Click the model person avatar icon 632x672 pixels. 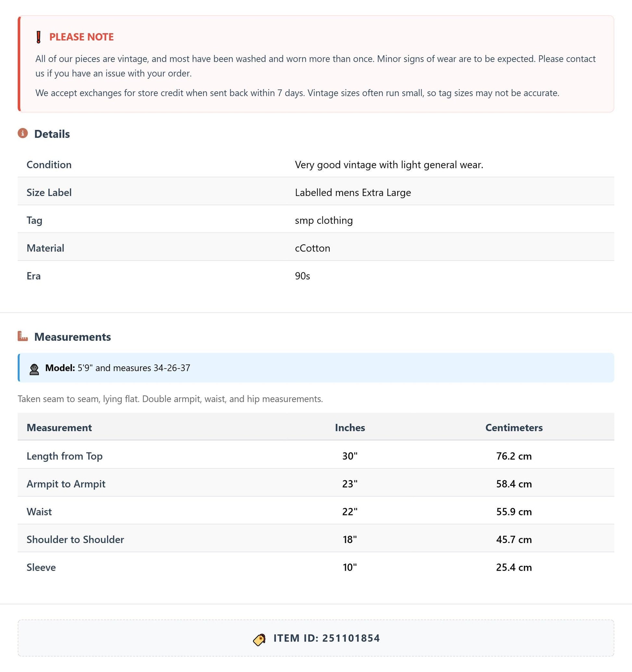[34, 369]
